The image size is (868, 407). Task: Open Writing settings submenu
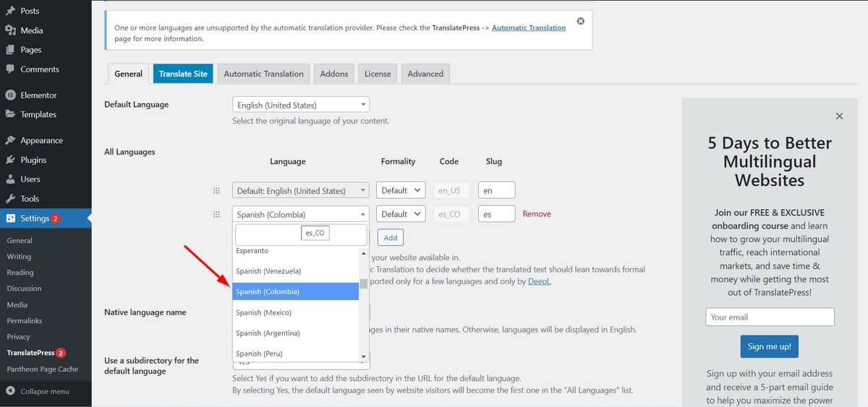[19, 257]
